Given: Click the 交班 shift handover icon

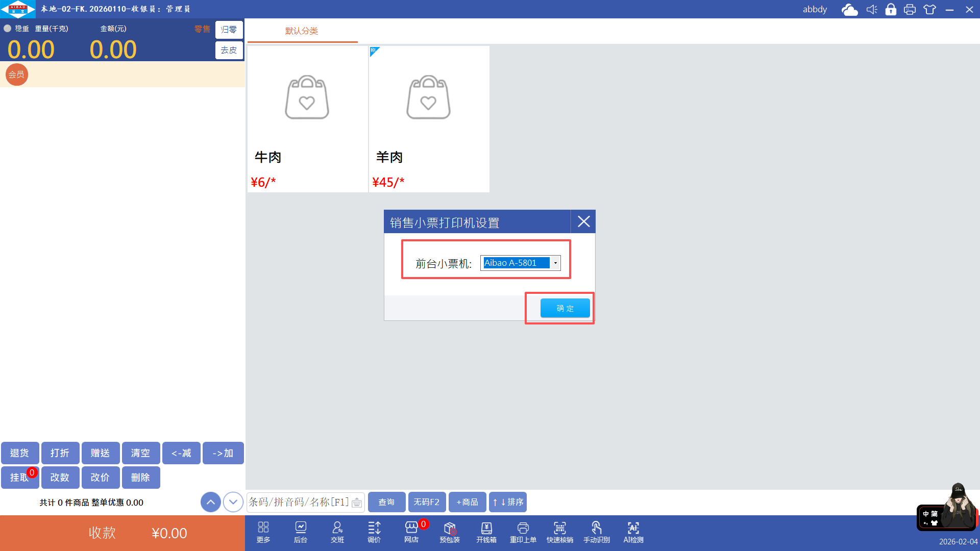Looking at the screenshot, I should click(x=337, y=532).
